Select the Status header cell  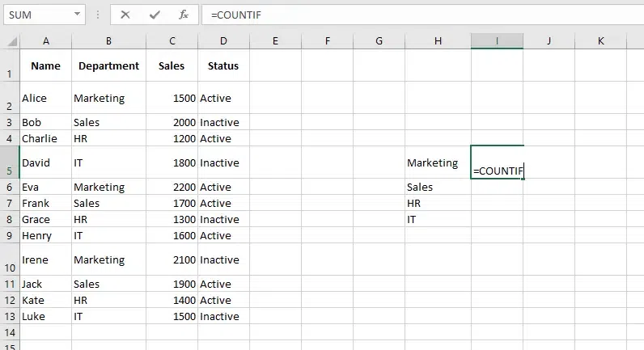tap(223, 65)
